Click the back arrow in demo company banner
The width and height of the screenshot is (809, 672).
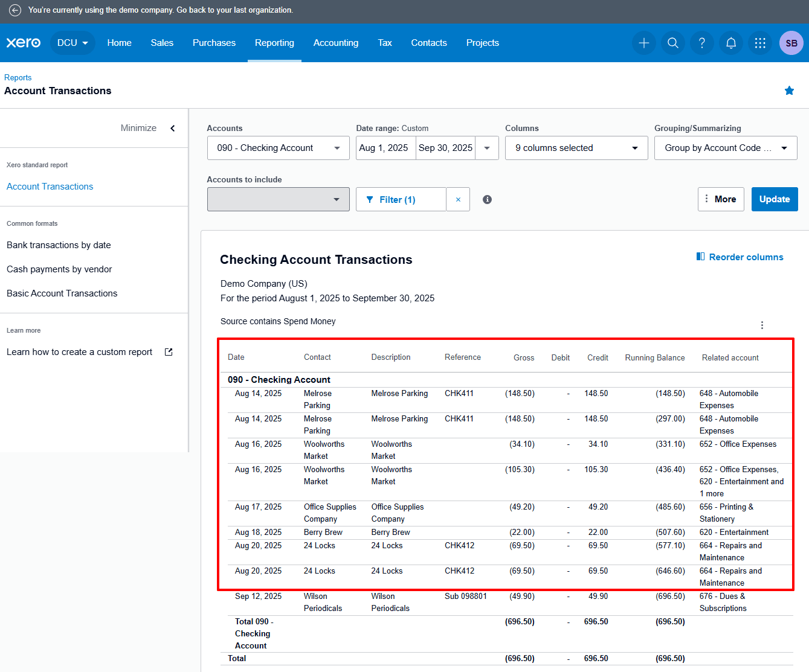coord(15,10)
